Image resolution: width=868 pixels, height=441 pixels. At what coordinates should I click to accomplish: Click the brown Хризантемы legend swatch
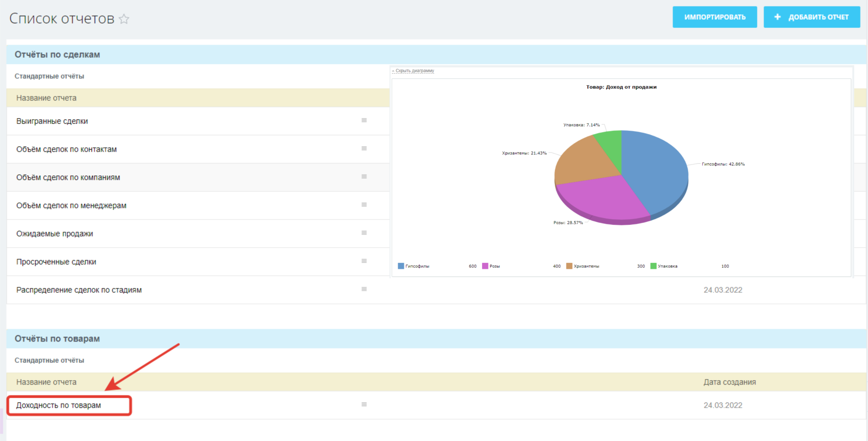pos(569,266)
